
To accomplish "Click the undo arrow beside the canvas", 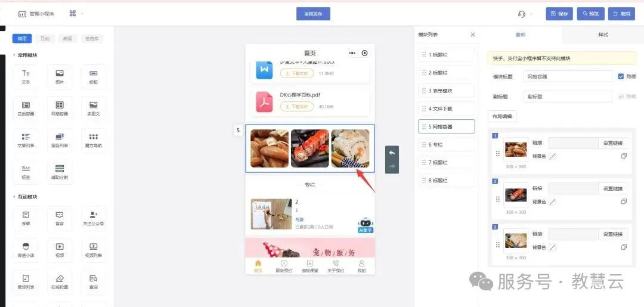I will (392, 153).
